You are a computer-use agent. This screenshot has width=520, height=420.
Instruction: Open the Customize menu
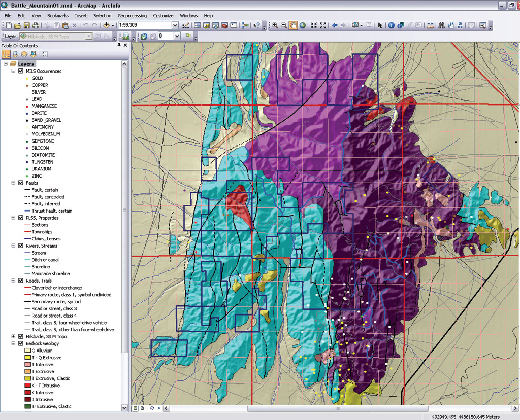pos(163,16)
